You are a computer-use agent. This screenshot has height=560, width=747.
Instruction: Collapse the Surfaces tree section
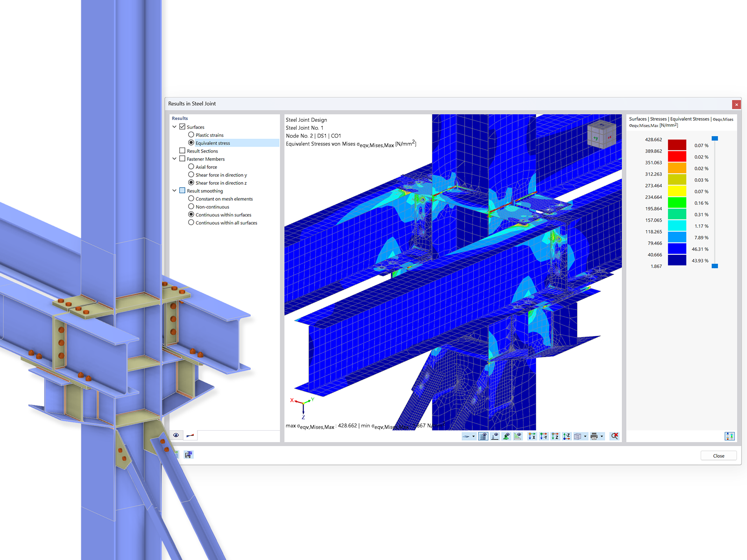pos(175,126)
